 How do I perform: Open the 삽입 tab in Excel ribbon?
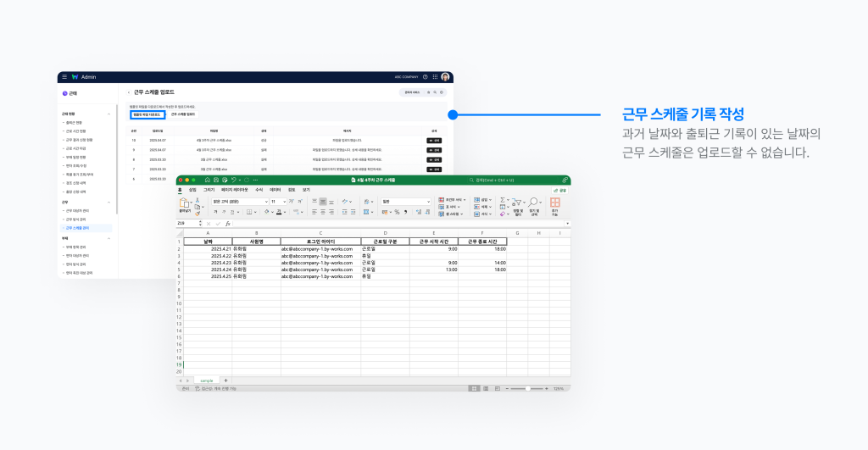192,190
